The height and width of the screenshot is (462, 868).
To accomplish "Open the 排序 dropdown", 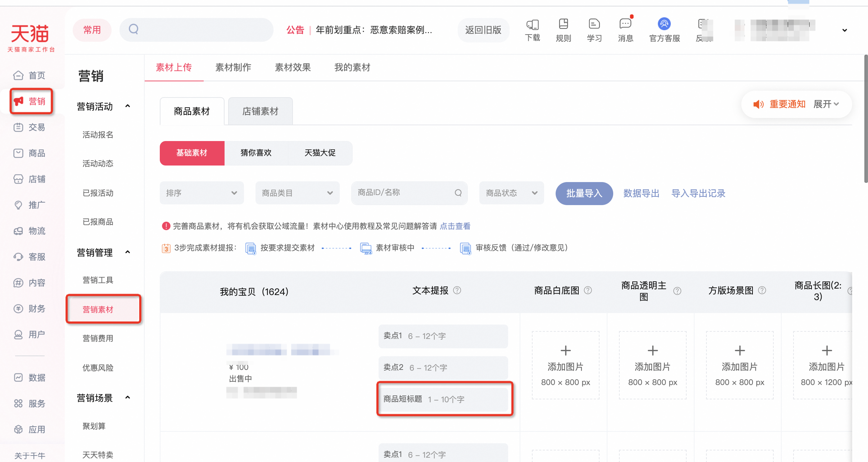I will [202, 193].
